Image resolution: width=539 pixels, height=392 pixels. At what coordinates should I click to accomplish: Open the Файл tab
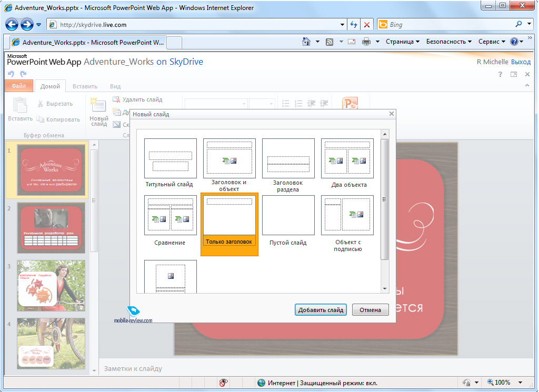tap(19, 86)
